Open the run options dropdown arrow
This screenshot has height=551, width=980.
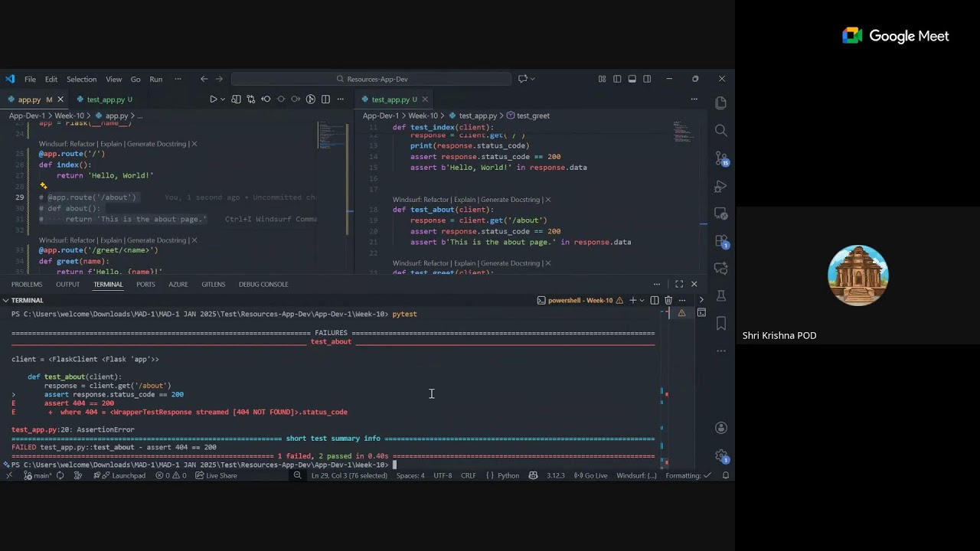223,99
